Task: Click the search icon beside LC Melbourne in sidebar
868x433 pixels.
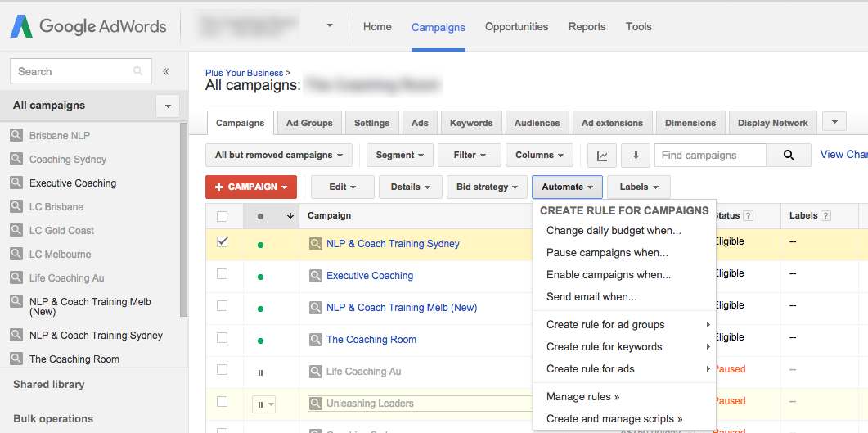Action: [x=16, y=254]
